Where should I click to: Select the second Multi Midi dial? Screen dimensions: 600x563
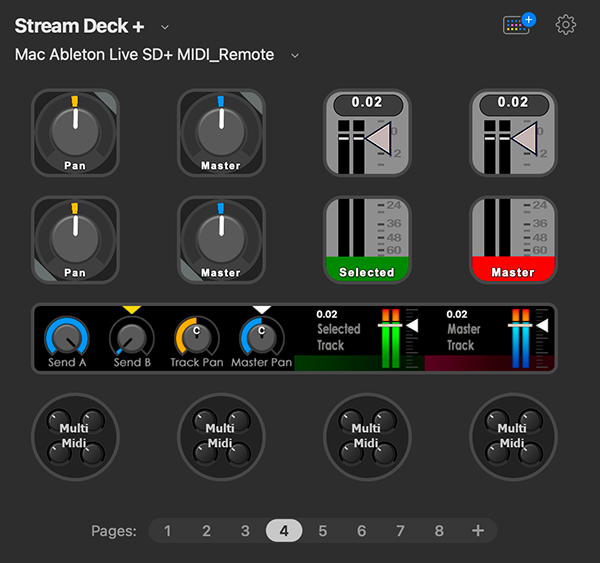click(221, 437)
